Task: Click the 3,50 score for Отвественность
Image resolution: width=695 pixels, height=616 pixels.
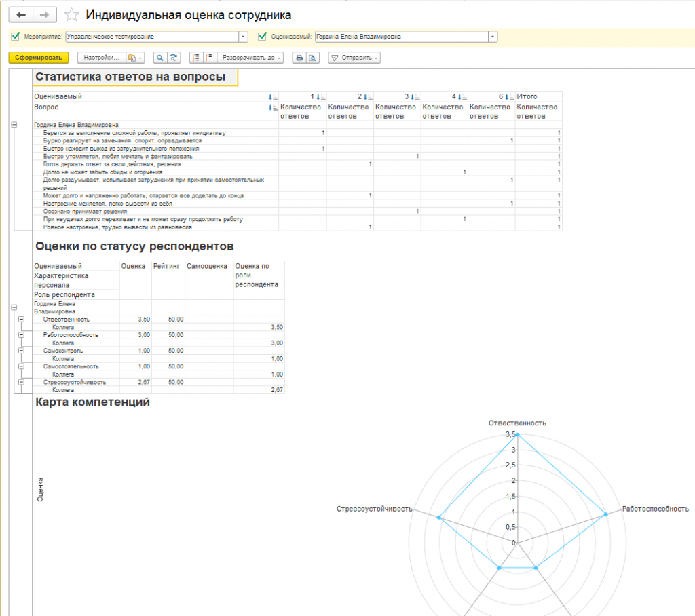Action: [144, 320]
